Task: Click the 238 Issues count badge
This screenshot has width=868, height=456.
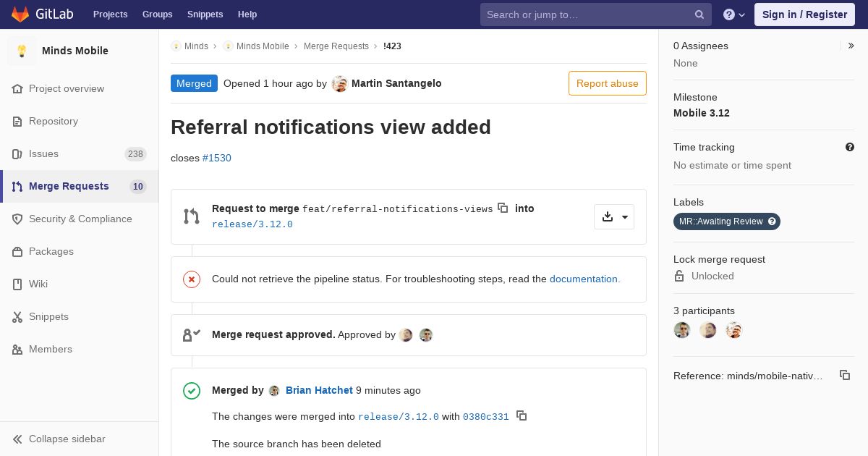Action: 135,153
